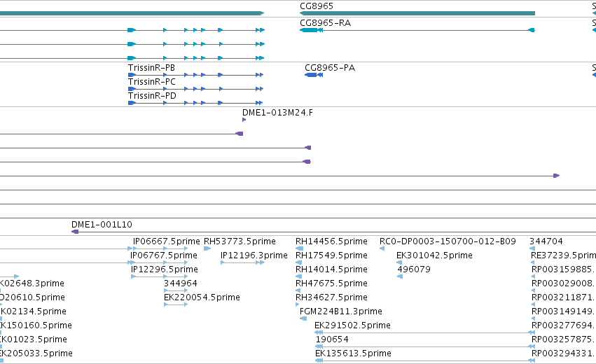The image size is (596, 364).
Task: Click the 344704 EST label
Action: (546, 241)
